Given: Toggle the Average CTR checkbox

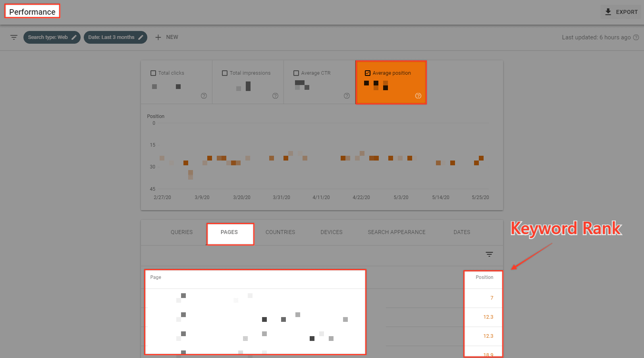Looking at the screenshot, I should (x=296, y=73).
